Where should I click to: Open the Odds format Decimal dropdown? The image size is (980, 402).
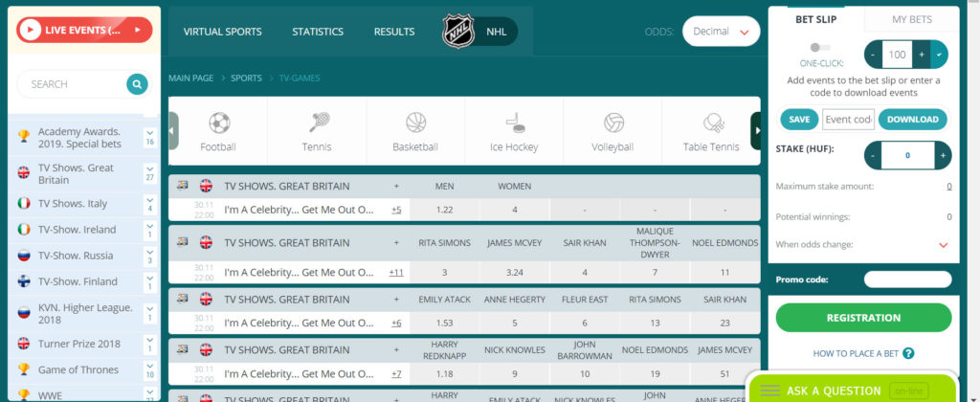(721, 32)
